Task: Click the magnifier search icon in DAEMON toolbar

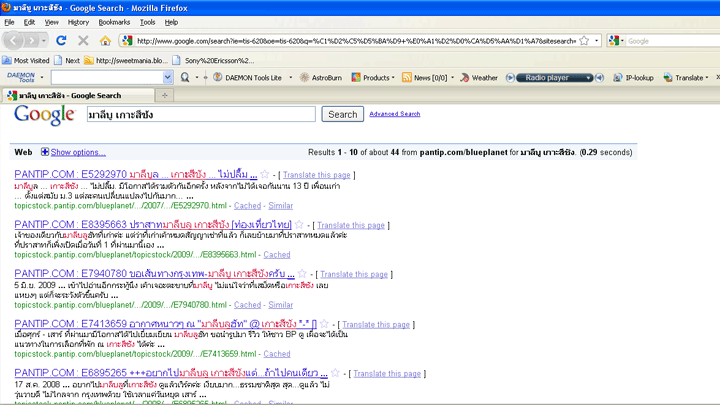Action: [185, 77]
